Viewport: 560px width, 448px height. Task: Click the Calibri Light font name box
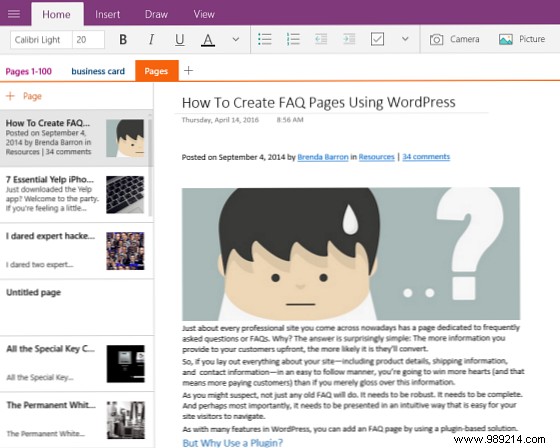pyautogui.click(x=41, y=40)
